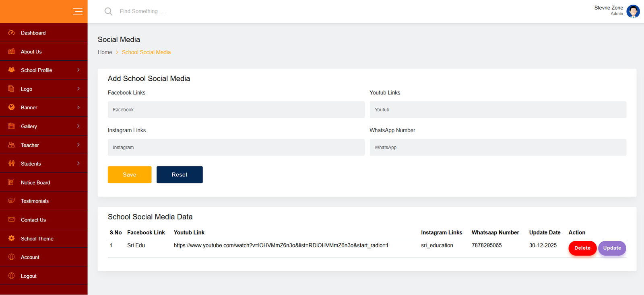Screen dimensions: 644x295
Task: Expand the Logo submenu chevron
Action: click(x=78, y=89)
